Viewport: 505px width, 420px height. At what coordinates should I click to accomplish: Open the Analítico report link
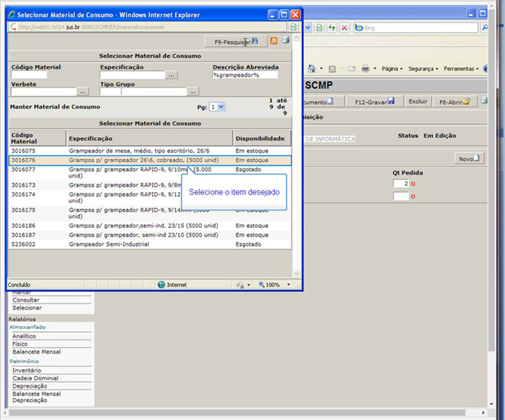click(24, 336)
